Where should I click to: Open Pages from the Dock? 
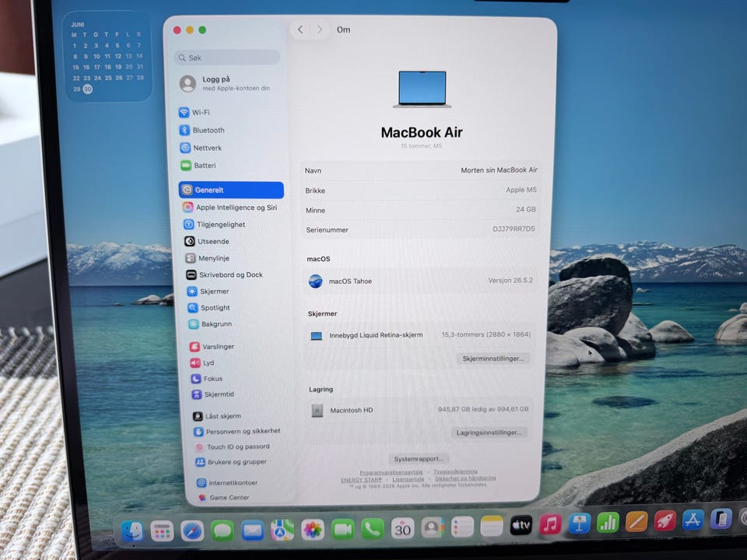pos(637,522)
